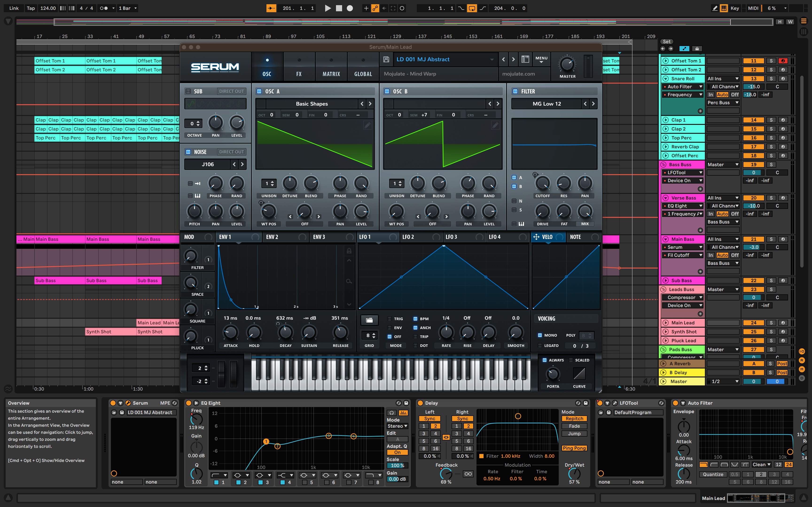This screenshot has height=507, width=812.
Task: Enable the LEGATO voicing checkbox
Action: 540,345
